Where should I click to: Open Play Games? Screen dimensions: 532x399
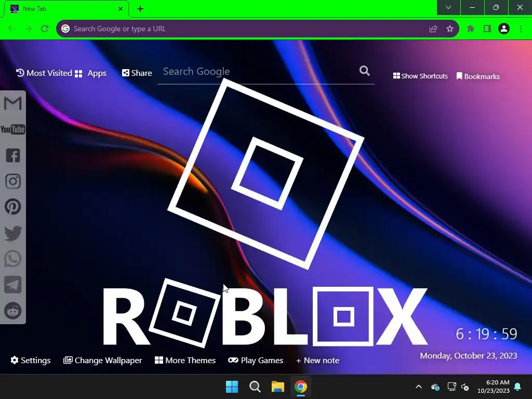[x=256, y=361]
